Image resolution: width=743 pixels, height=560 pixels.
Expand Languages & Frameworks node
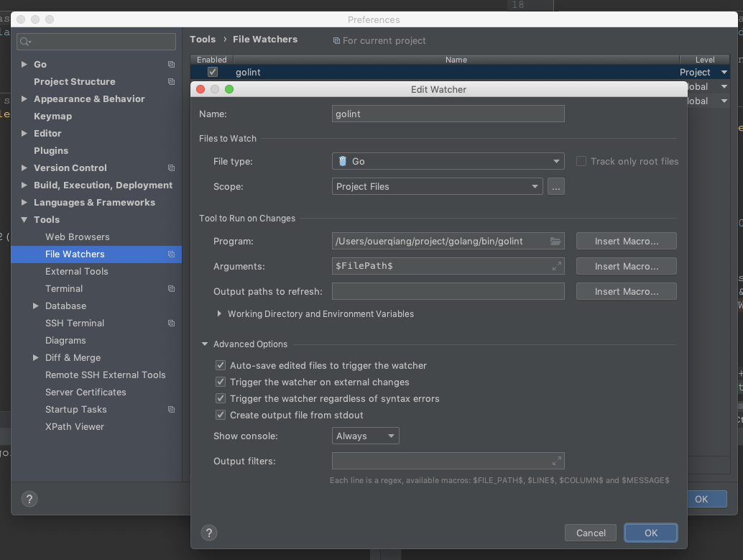tap(24, 202)
